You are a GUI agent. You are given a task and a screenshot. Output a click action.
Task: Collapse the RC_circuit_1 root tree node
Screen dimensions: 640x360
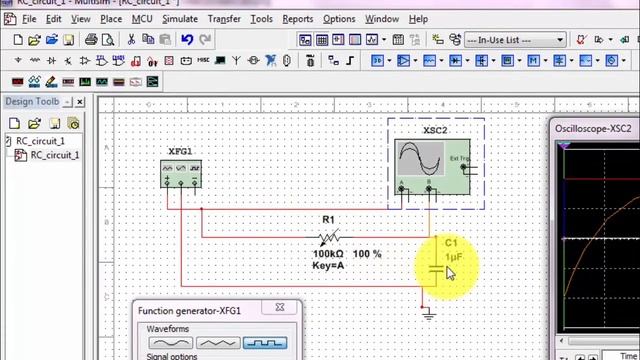tap(8, 141)
